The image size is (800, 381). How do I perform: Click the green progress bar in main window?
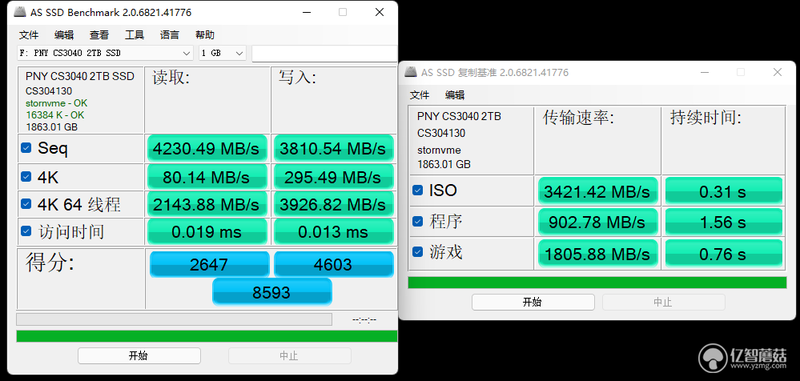point(207,336)
